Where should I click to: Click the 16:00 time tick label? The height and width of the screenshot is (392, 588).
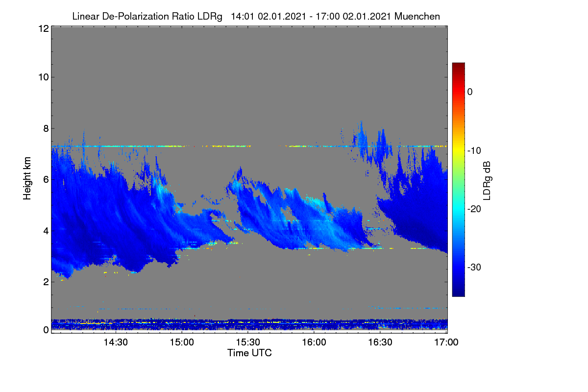[315, 342]
